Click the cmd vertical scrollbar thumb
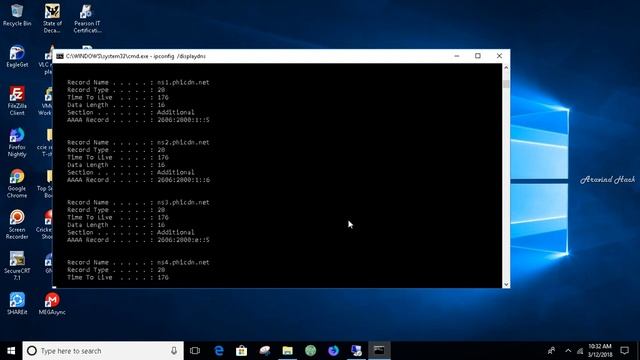The image size is (640, 360). [x=506, y=84]
